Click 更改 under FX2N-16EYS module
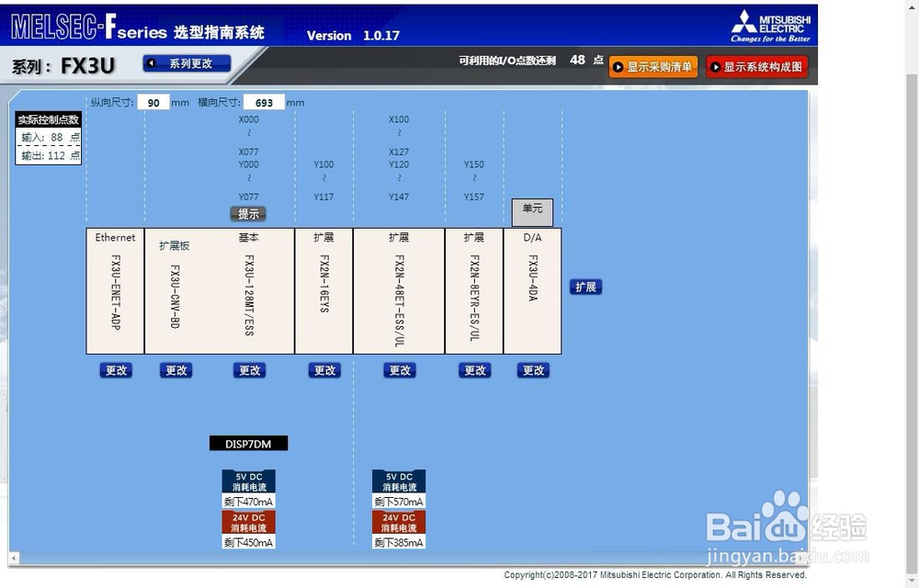The image size is (919, 588). coord(324,370)
